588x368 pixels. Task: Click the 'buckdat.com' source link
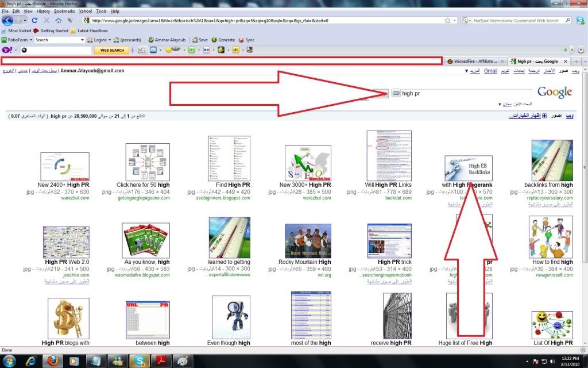pos(399,198)
